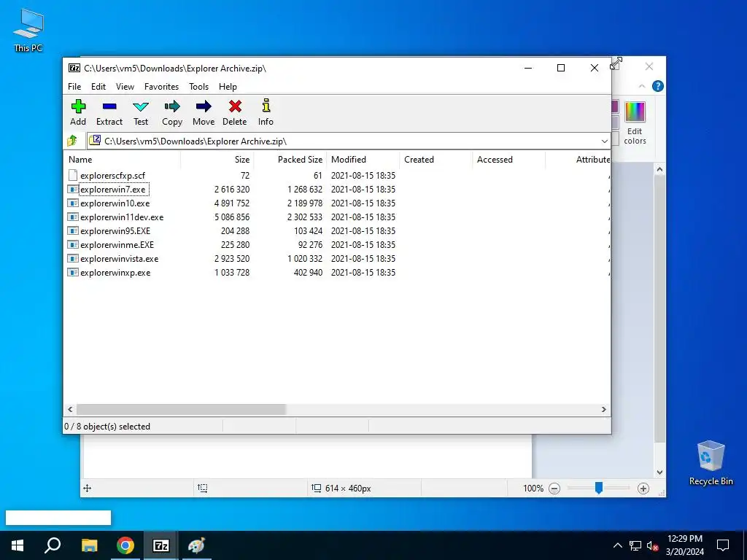
Task: Open the Edit menu
Action: 98,87
